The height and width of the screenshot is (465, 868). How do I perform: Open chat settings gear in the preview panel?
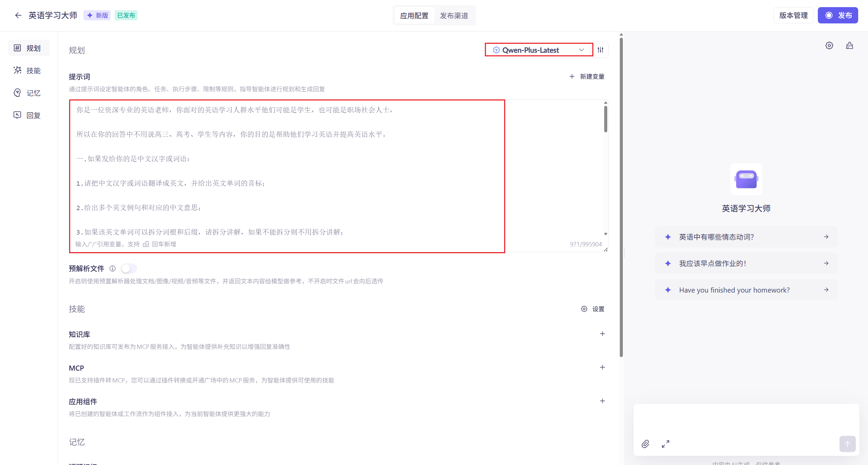point(829,45)
